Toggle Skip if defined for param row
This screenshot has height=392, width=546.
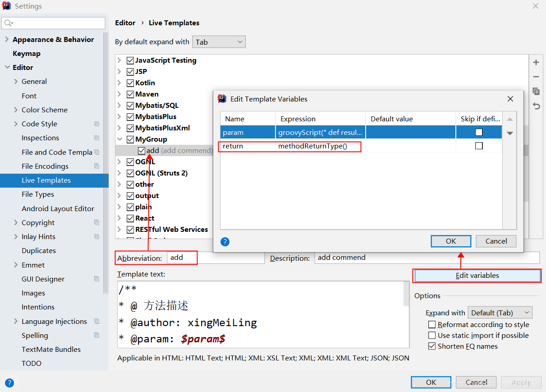479,132
